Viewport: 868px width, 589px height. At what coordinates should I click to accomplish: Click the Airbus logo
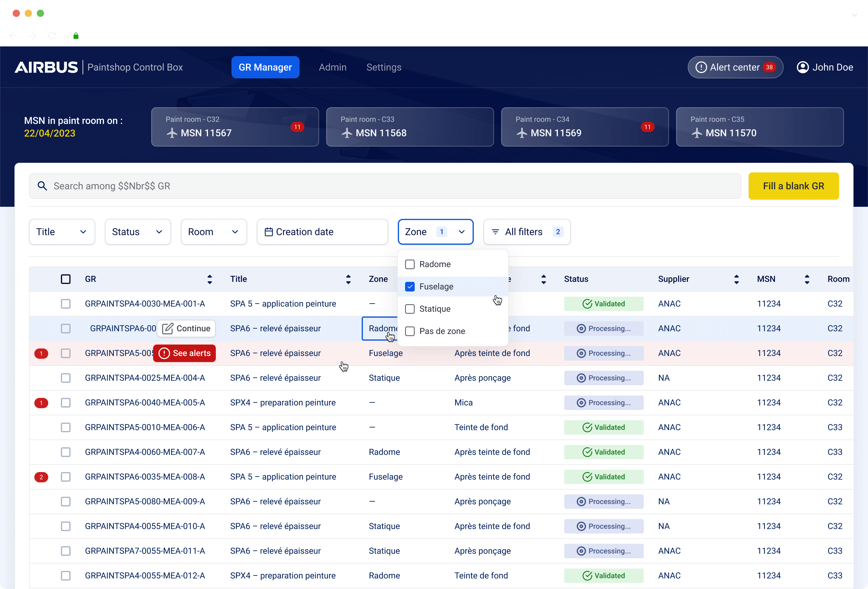pos(46,67)
